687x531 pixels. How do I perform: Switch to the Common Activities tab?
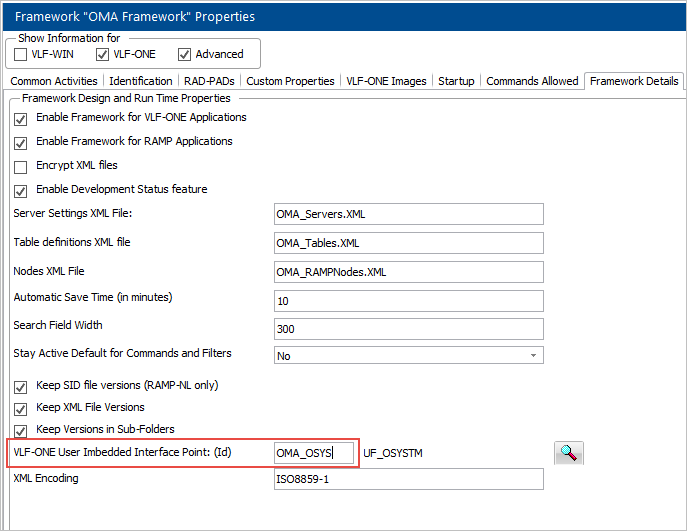[x=54, y=81]
